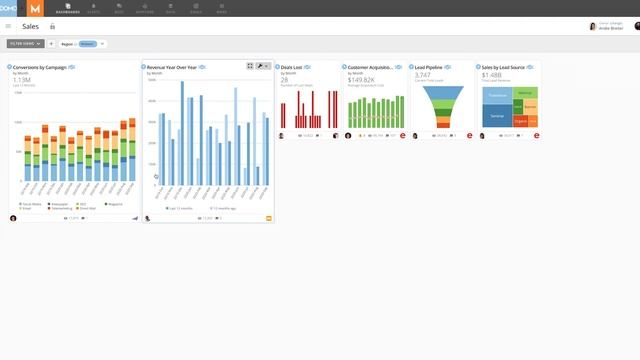Open the hamburger page menu
The width and height of the screenshot is (640, 360).
(8, 26)
